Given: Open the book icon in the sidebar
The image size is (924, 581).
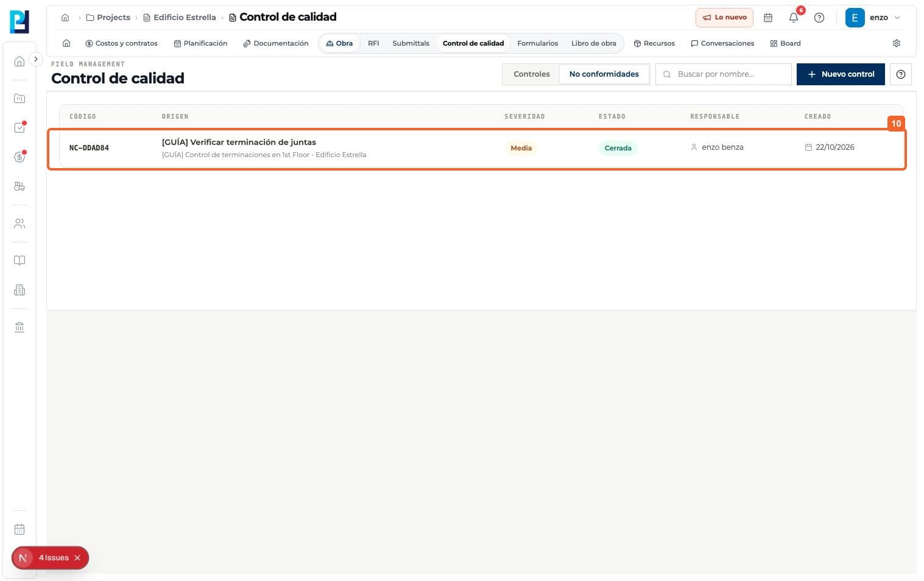Looking at the screenshot, I should click(x=19, y=261).
